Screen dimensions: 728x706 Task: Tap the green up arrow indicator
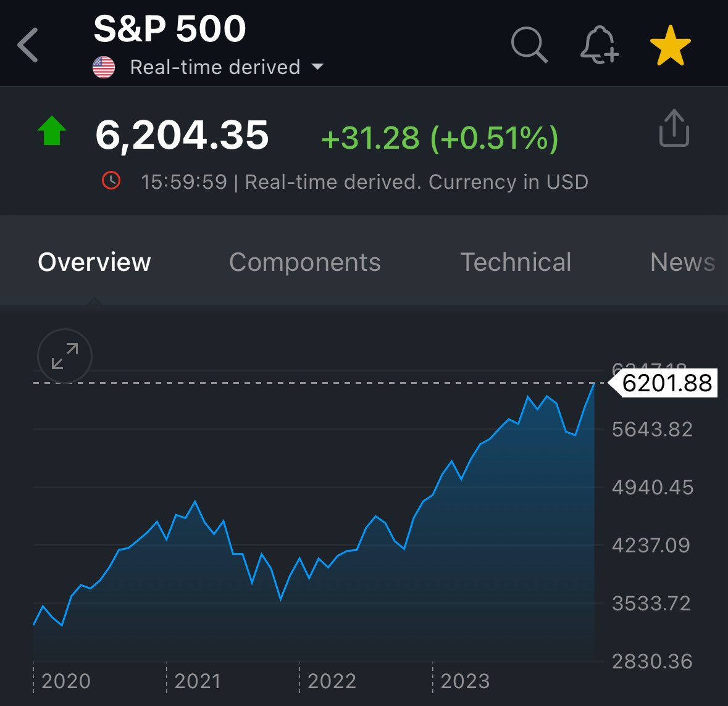tap(52, 131)
